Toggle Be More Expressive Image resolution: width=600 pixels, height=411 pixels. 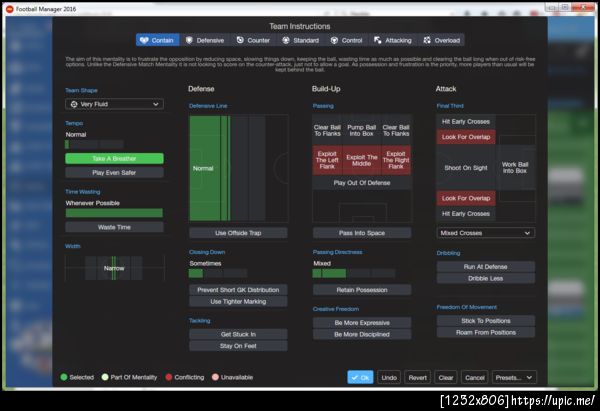point(362,323)
